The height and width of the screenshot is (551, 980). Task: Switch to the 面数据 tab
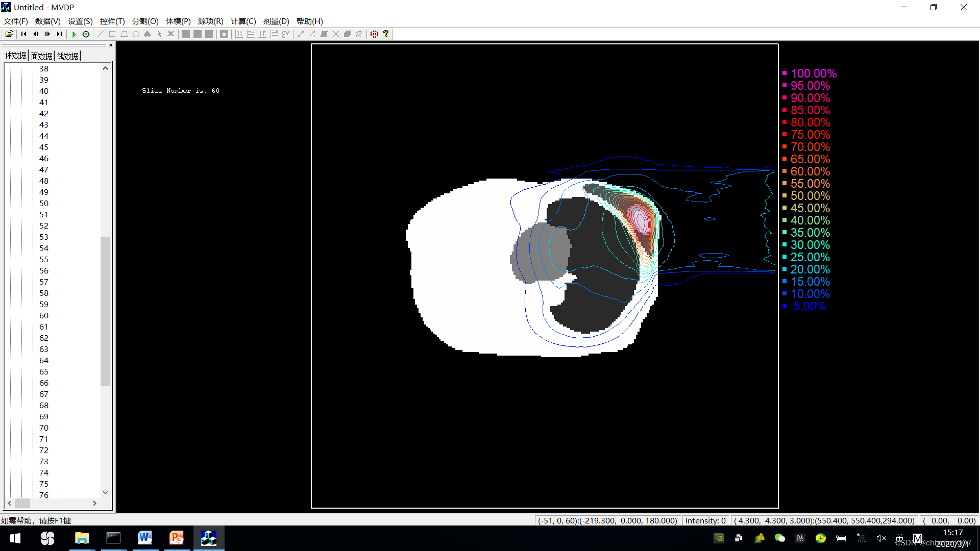point(41,56)
